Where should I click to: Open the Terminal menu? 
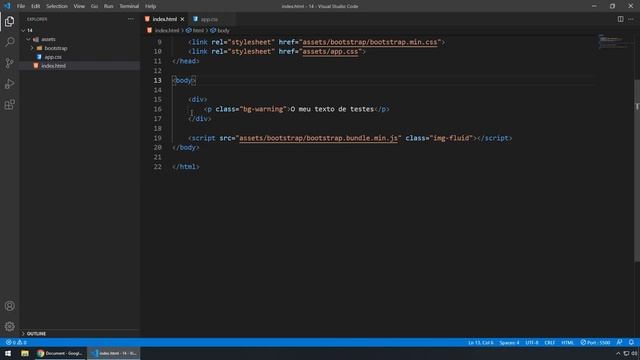click(129, 6)
